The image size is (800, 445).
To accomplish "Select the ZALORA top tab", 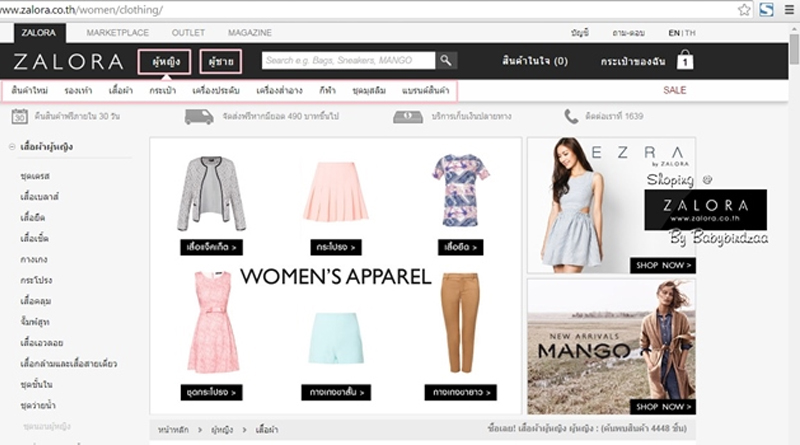I will [39, 33].
